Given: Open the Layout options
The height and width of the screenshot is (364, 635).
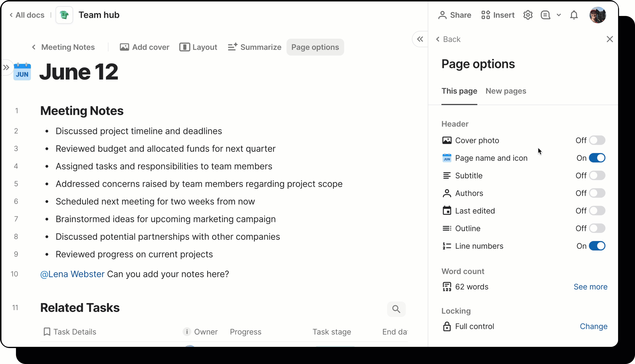Looking at the screenshot, I should point(198,47).
